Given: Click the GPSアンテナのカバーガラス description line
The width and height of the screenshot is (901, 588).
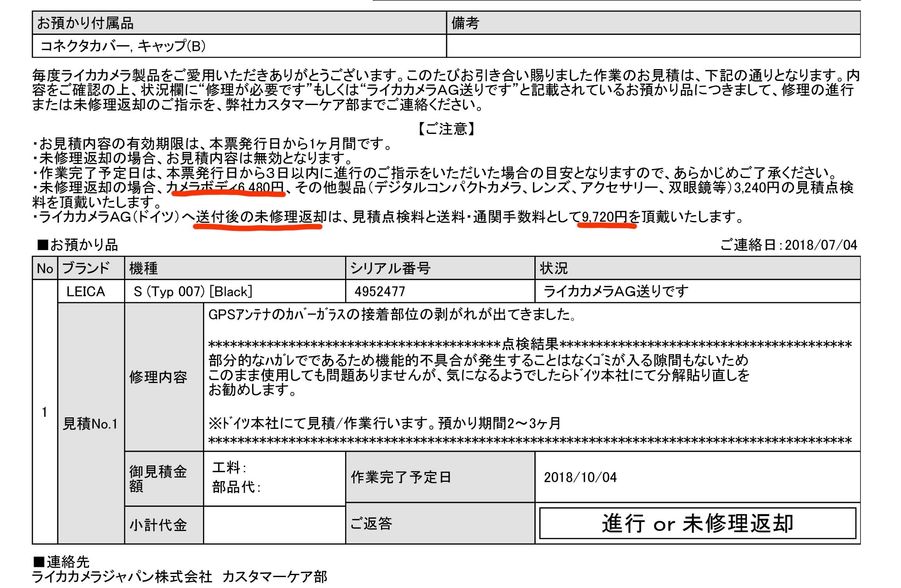Looking at the screenshot, I should click(x=392, y=315).
